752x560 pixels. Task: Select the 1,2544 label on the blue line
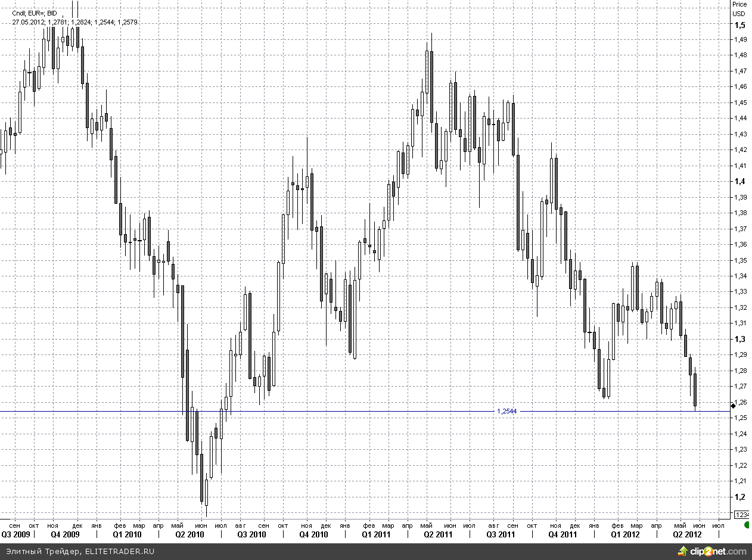coord(506,411)
